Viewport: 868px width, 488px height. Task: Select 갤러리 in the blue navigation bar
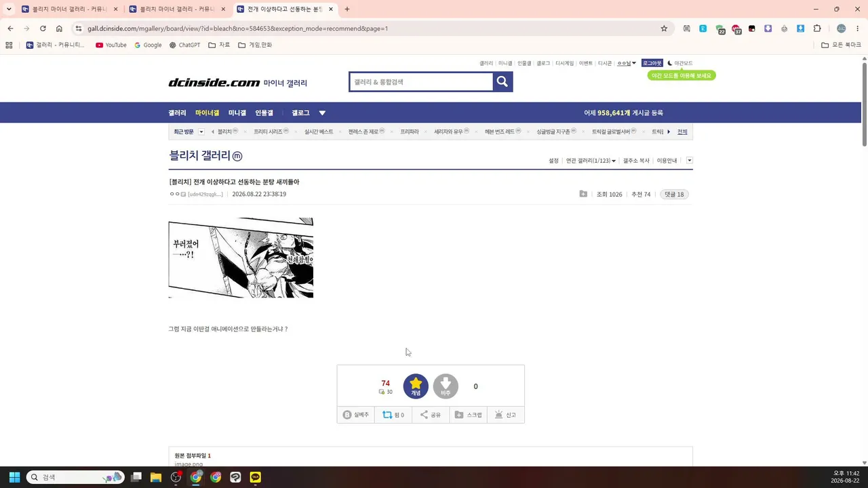coord(177,113)
